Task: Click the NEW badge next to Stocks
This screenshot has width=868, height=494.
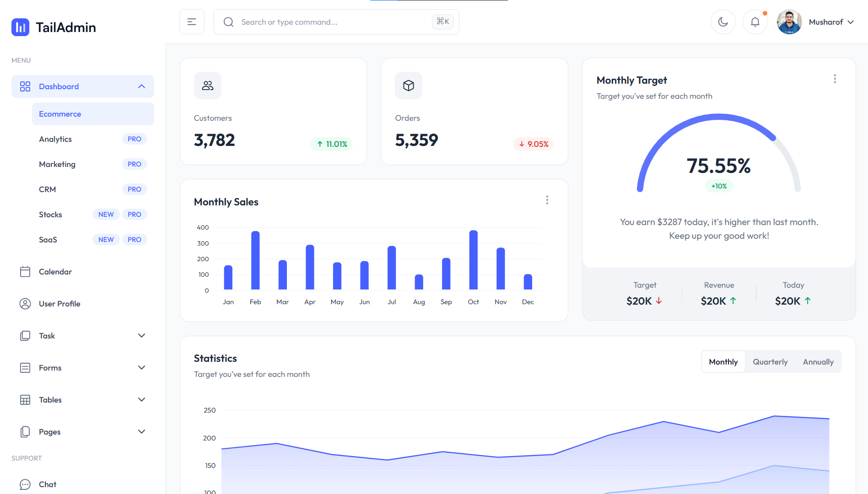Action: 106,215
